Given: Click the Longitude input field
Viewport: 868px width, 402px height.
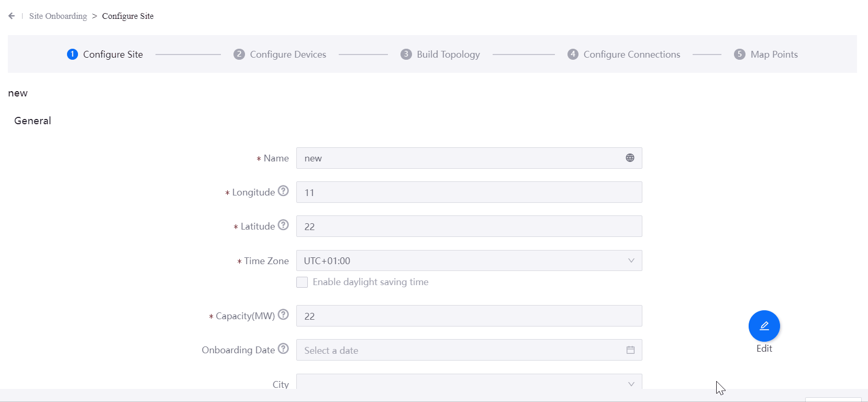Looking at the screenshot, I should [x=469, y=192].
